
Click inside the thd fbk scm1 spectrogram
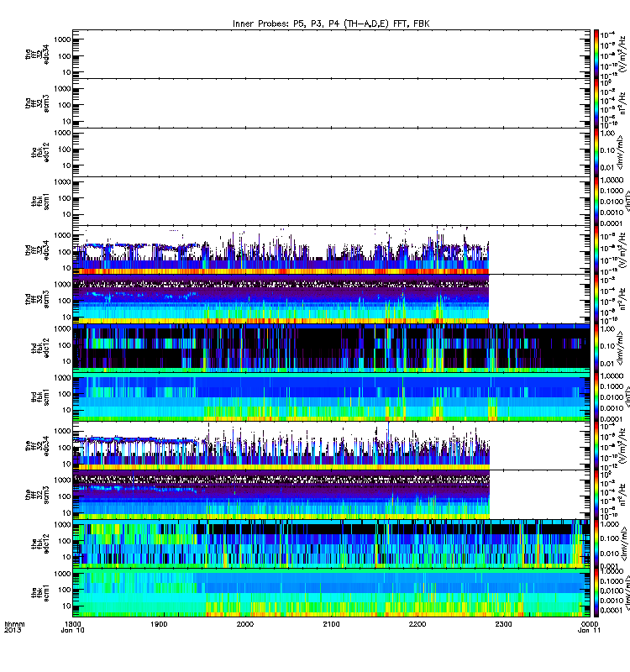(x=331, y=396)
